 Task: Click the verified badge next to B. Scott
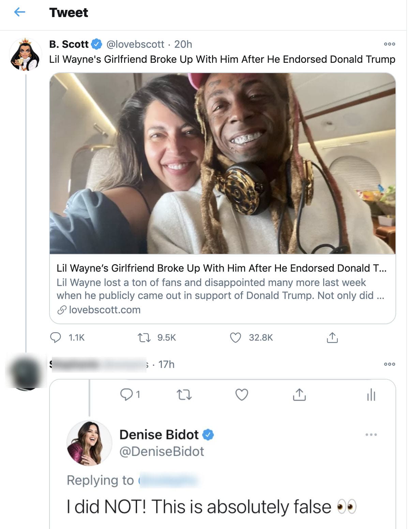pyautogui.click(x=96, y=44)
